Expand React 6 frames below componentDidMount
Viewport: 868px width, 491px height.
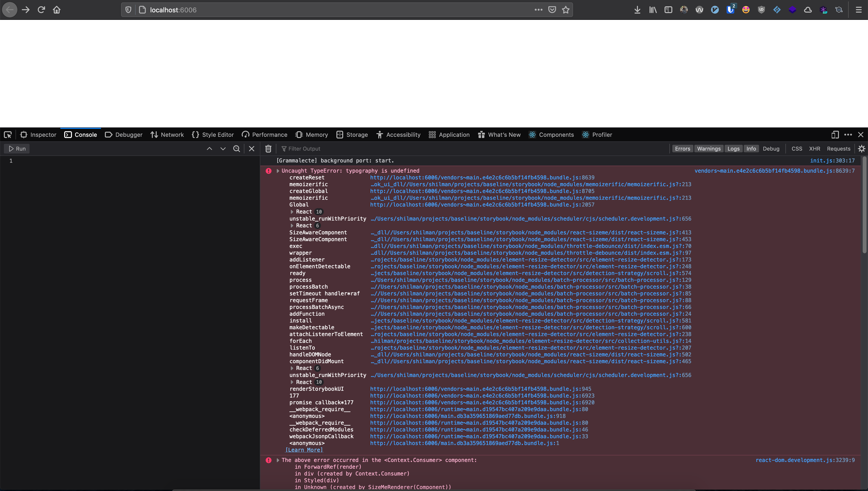pyautogui.click(x=292, y=368)
